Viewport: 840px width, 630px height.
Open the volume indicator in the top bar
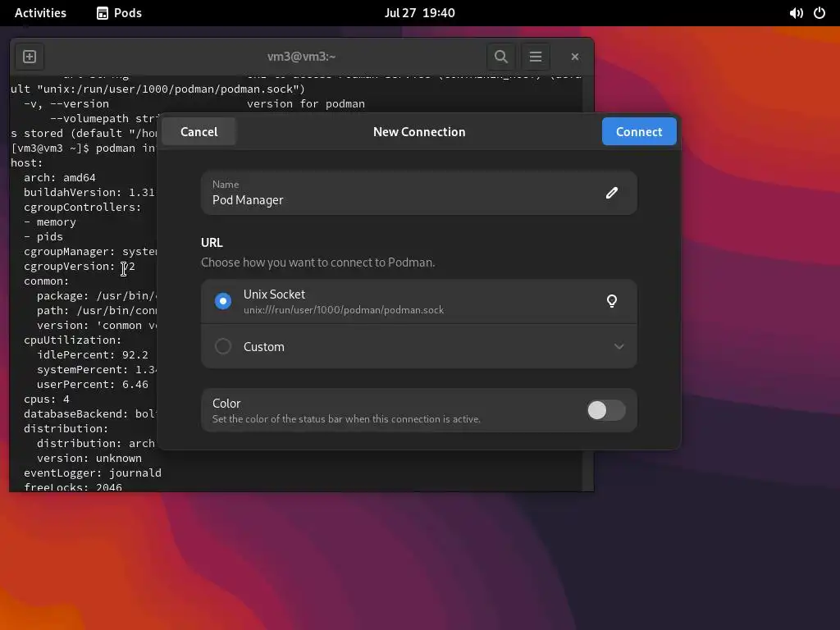pos(796,13)
